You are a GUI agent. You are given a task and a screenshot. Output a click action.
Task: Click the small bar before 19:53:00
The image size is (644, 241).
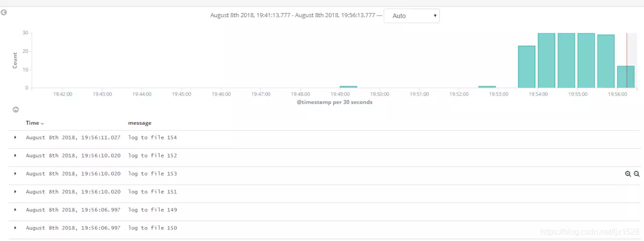click(x=487, y=87)
